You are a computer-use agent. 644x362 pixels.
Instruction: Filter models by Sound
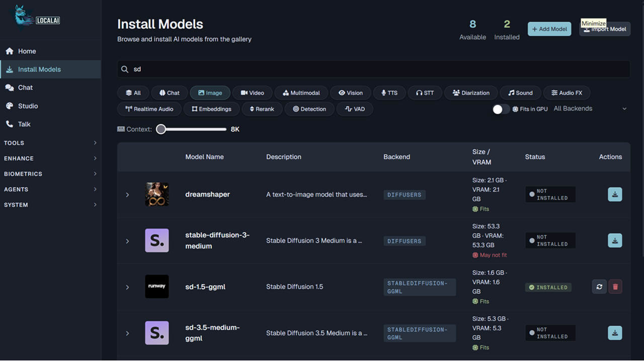pyautogui.click(x=521, y=93)
